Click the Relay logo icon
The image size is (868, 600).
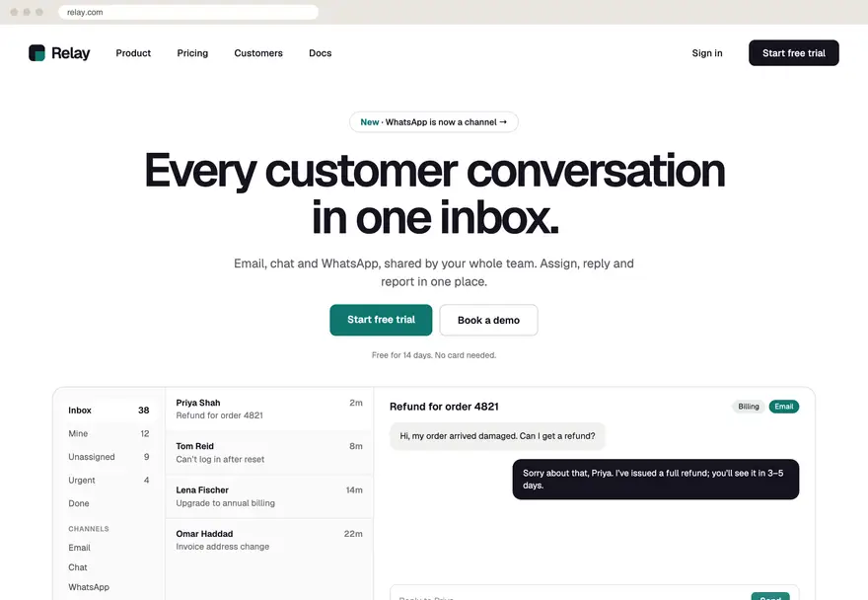click(36, 52)
